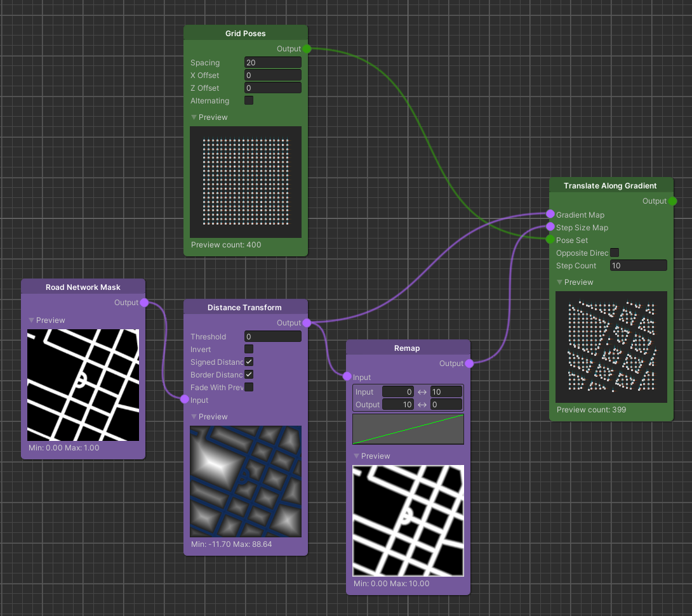
Task: Select the Translate Along Gradient node title
Action: pos(610,186)
